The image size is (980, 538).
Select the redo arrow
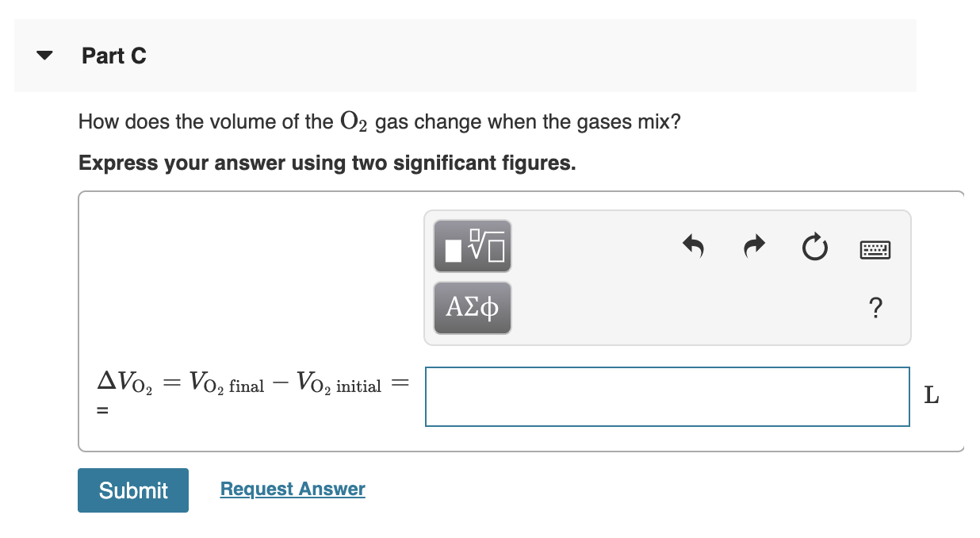pos(752,247)
